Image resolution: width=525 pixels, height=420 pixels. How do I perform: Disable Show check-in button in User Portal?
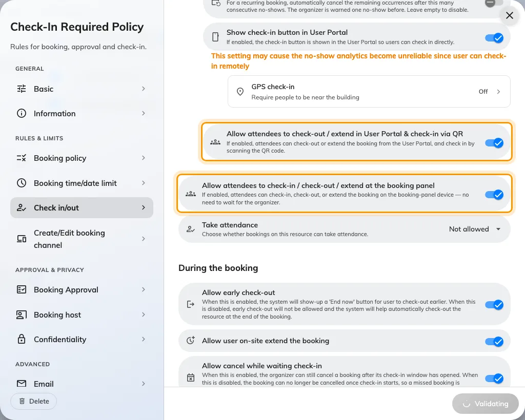(x=494, y=38)
